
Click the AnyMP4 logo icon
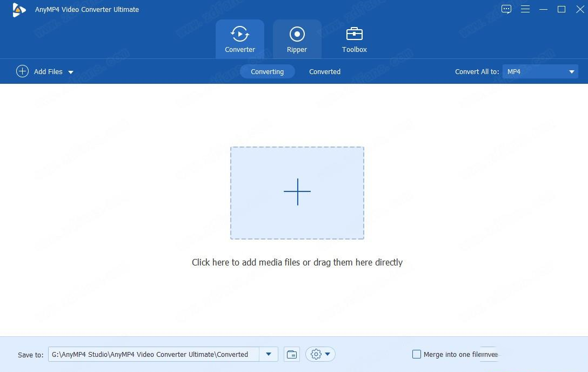click(19, 9)
